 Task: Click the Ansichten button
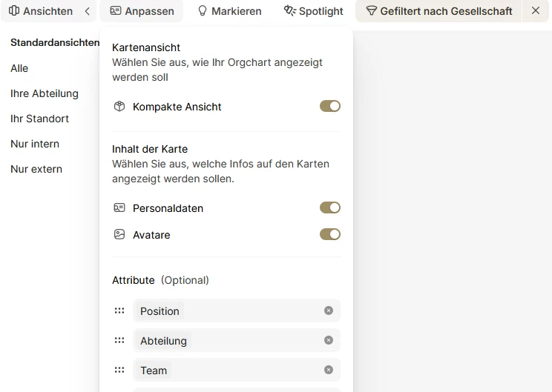pos(41,11)
